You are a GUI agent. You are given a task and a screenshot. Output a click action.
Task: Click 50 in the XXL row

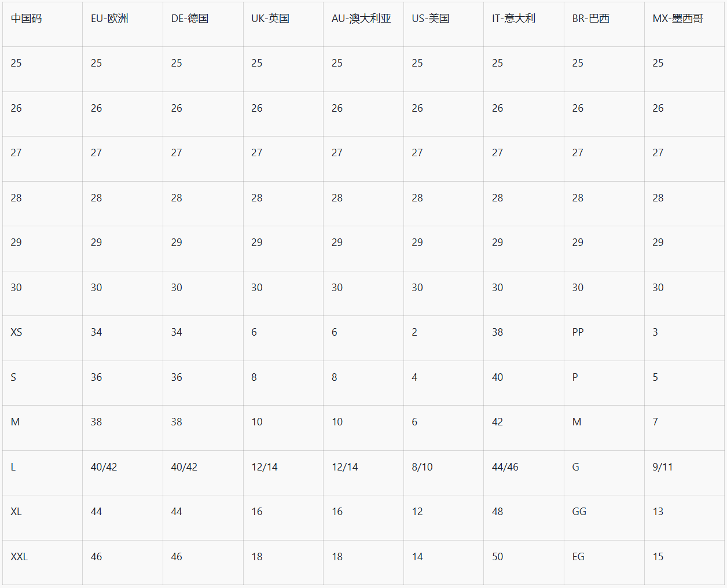(498, 557)
